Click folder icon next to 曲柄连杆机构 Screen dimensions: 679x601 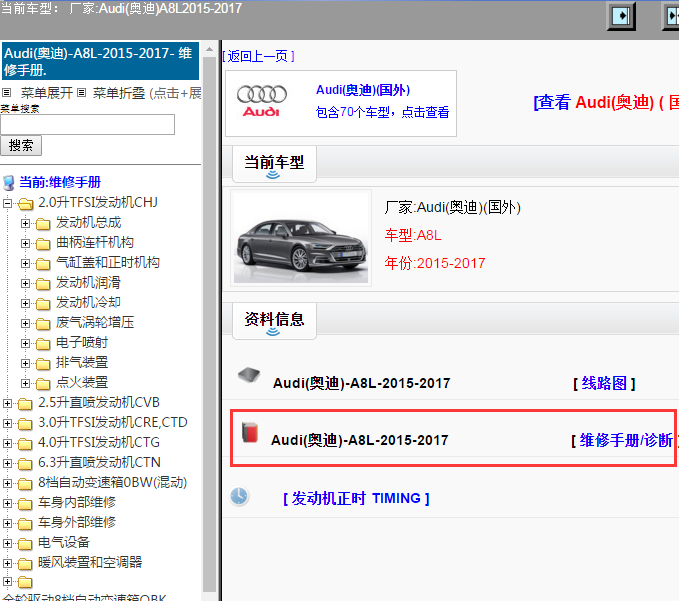(x=43, y=243)
